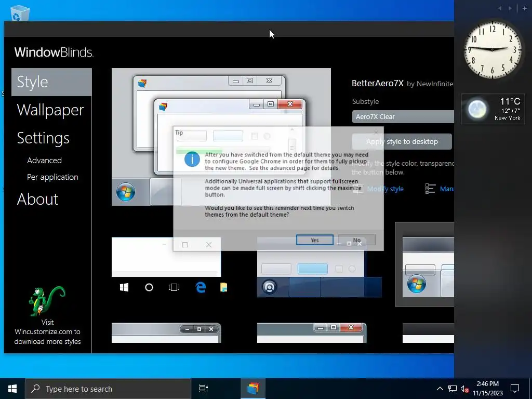Select the Windows 10 style thumbnail with Edge icon
This screenshot has height=399, width=532.
(170, 268)
